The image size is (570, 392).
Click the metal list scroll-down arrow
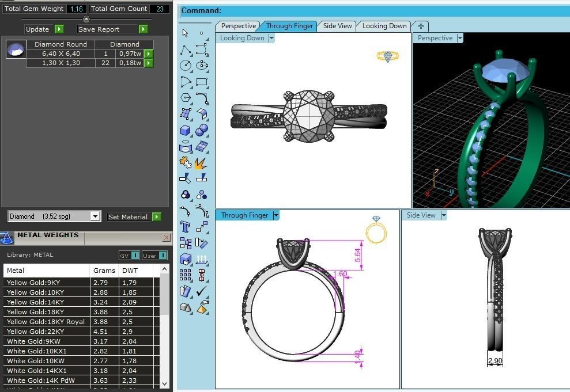click(164, 383)
